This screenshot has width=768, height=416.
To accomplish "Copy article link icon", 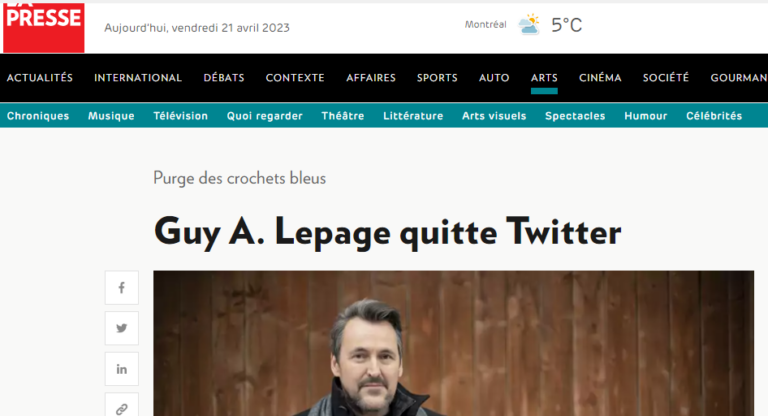I will [x=121, y=406].
